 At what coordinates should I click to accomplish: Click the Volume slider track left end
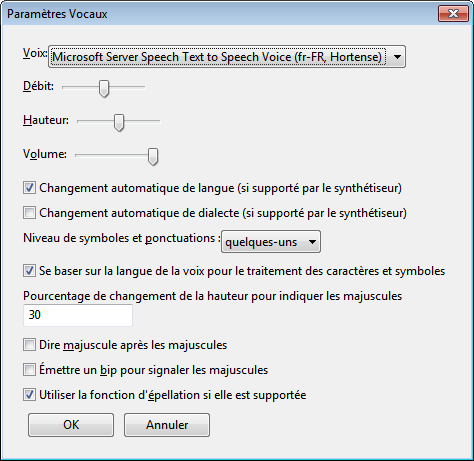point(79,155)
